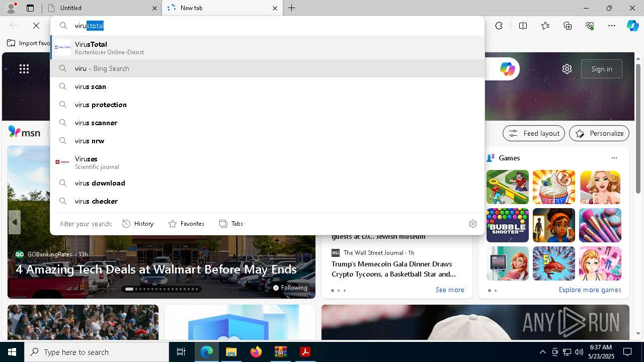
Task: Open the Favorites star icon in toolbar
Action: (x=545, y=26)
